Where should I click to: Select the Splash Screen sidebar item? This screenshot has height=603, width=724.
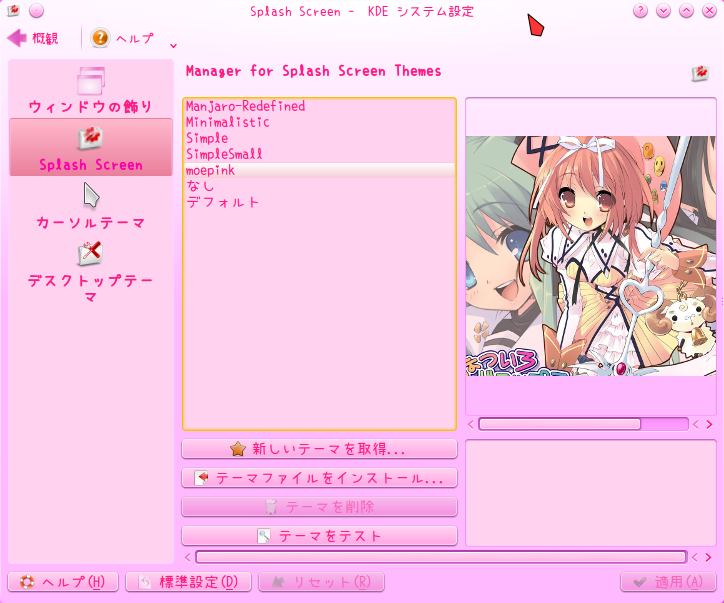(90, 147)
